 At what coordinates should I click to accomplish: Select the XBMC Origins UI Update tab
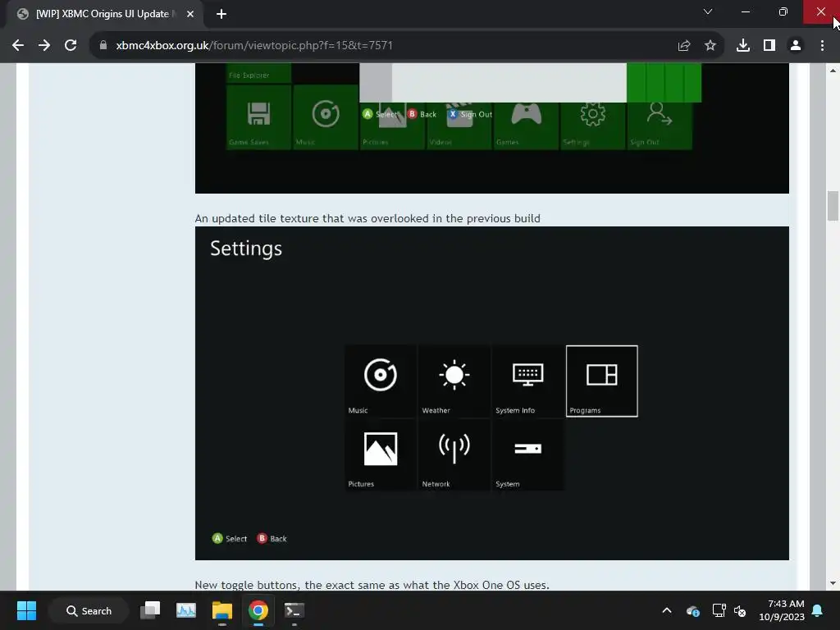[x=105, y=14]
